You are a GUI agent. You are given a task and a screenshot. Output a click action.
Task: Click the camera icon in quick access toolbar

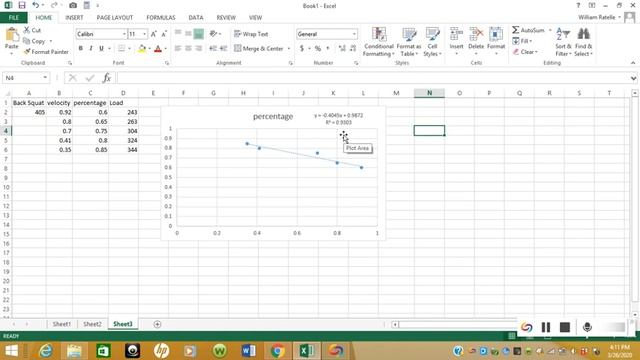73,5
